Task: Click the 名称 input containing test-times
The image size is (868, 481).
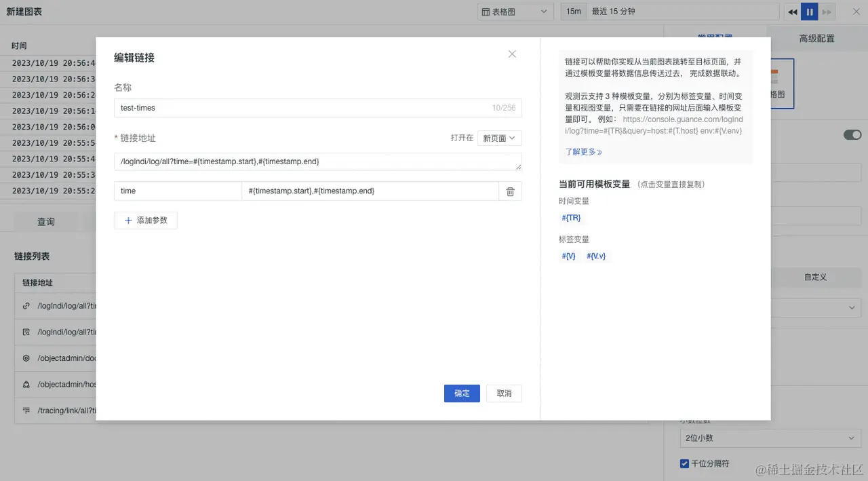Action: click(x=317, y=108)
